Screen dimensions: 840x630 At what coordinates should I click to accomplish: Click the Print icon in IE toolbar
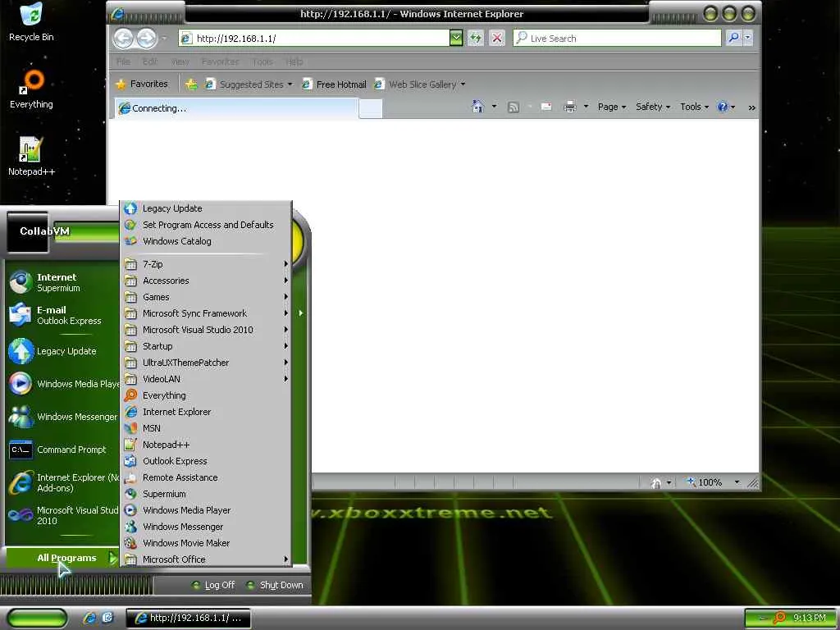(x=570, y=107)
